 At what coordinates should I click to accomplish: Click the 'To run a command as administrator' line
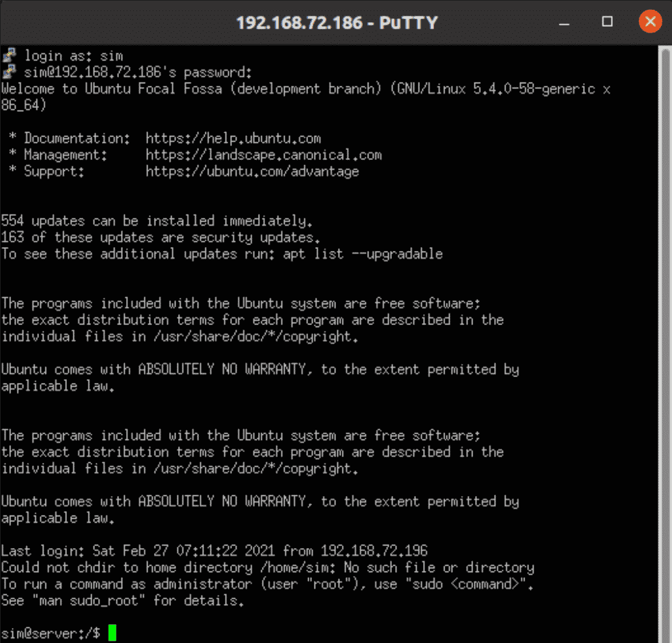pyautogui.click(x=267, y=584)
